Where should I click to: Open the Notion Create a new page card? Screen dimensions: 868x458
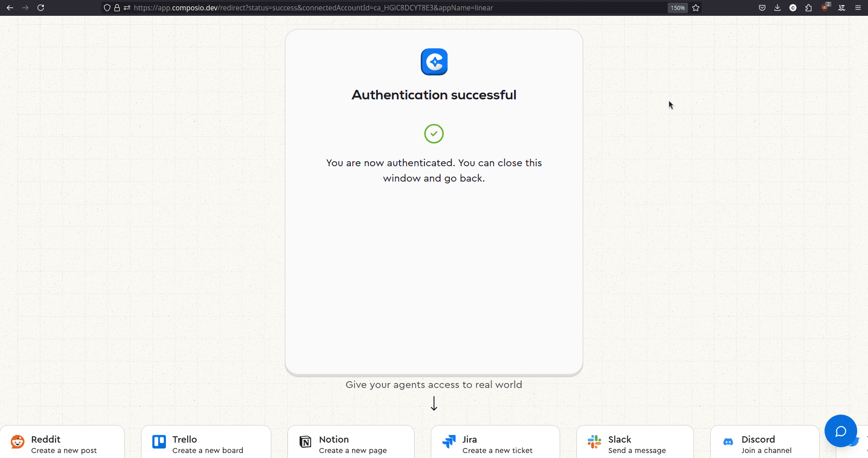[x=351, y=442]
